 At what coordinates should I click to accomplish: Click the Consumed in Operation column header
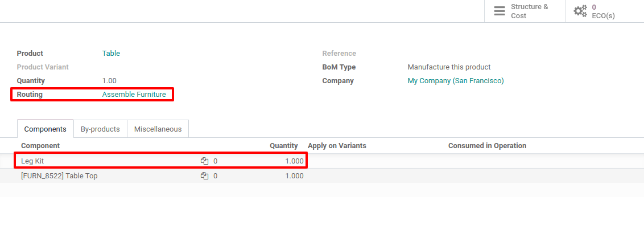pos(487,146)
